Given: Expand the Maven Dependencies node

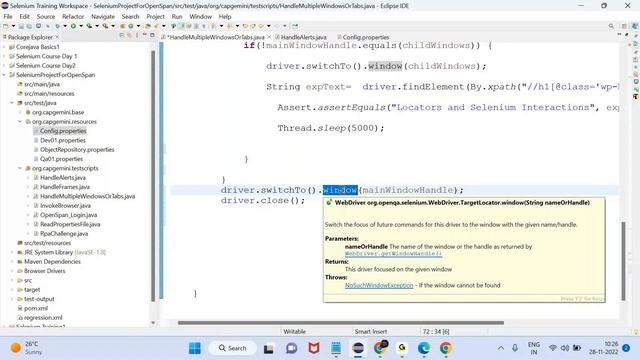Looking at the screenshot, I should (x=12, y=262).
